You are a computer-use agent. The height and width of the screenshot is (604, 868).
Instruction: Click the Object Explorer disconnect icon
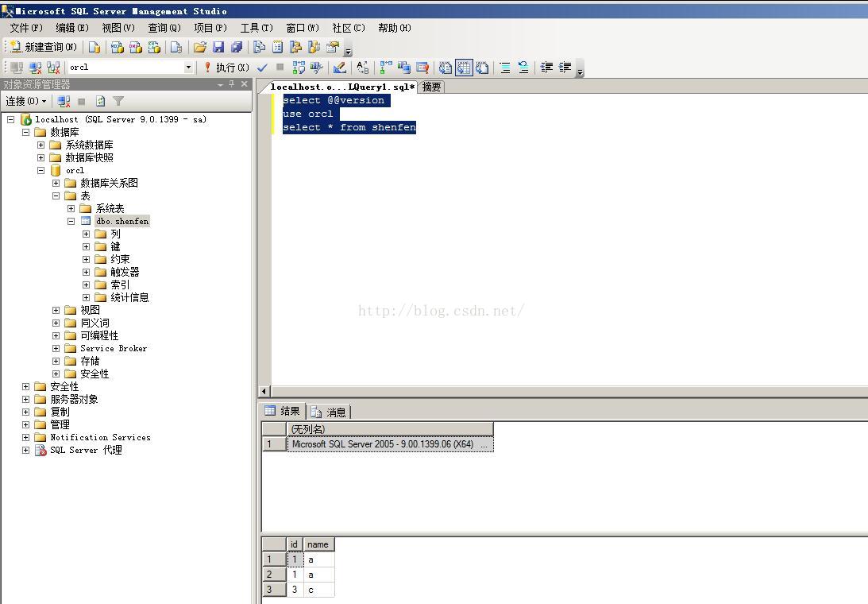coord(64,102)
